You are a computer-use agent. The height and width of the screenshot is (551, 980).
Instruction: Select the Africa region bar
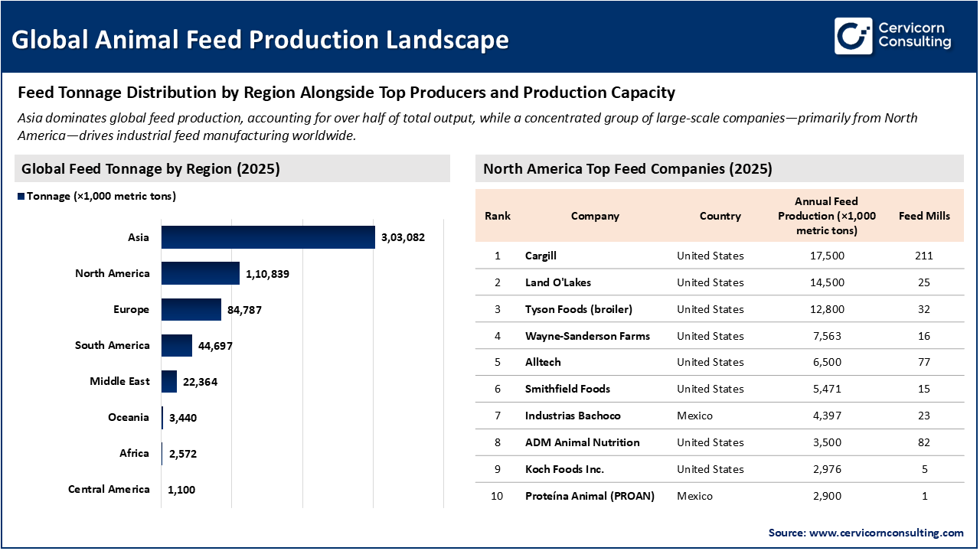pos(162,453)
